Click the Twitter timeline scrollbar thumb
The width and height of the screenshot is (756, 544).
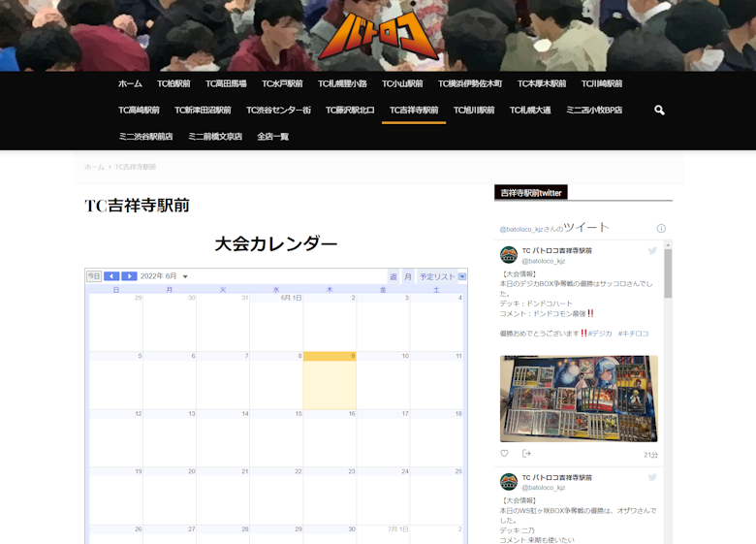tap(668, 273)
